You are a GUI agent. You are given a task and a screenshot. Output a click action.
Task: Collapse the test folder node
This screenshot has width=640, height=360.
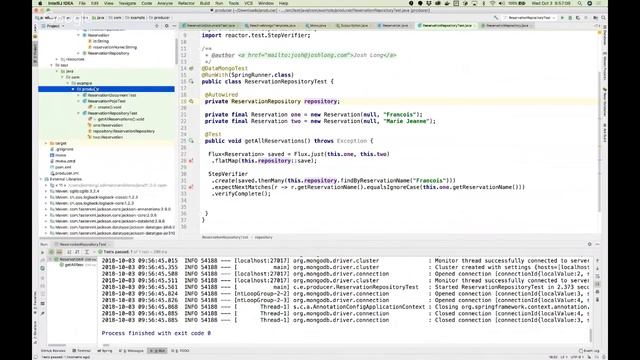point(51,65)
